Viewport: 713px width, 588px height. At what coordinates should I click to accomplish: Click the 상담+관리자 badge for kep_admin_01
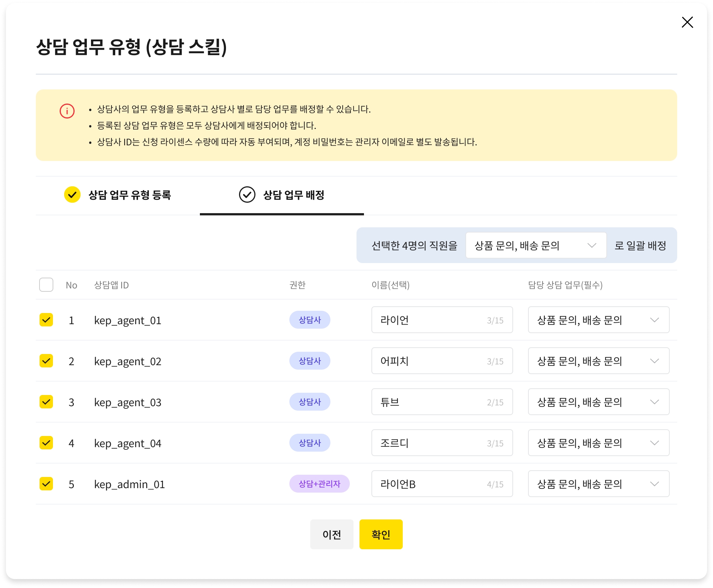(319, 484)
